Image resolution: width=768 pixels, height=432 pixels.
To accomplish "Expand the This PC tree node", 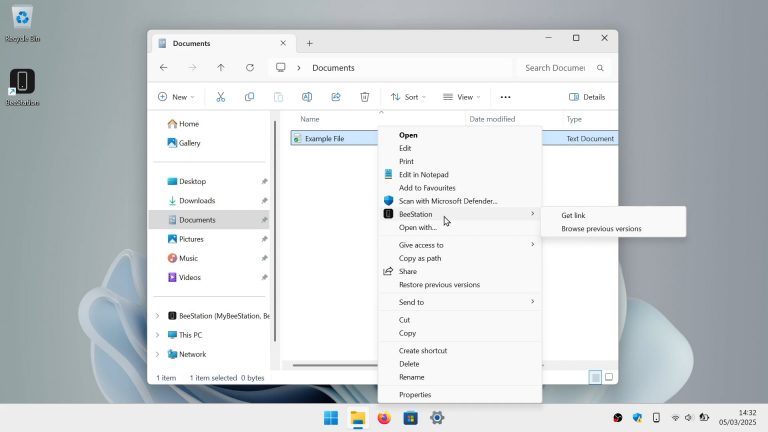I will click(x=157, y=335).
